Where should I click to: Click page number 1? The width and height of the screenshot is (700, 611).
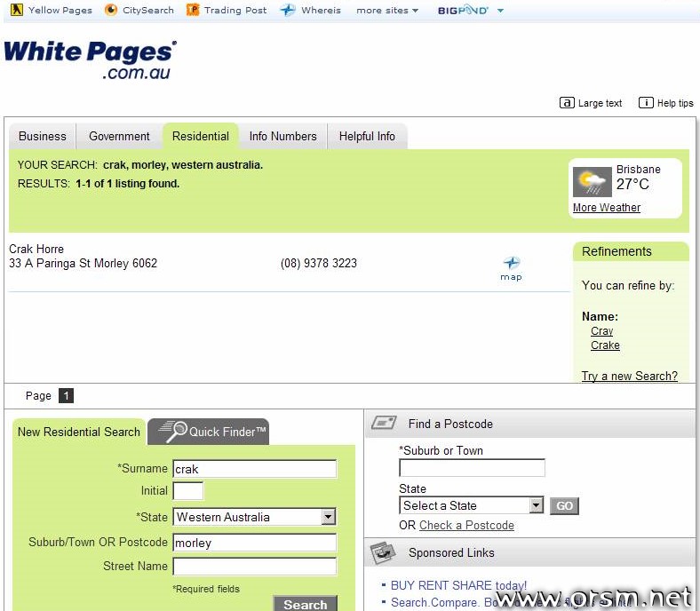(66, 395)
